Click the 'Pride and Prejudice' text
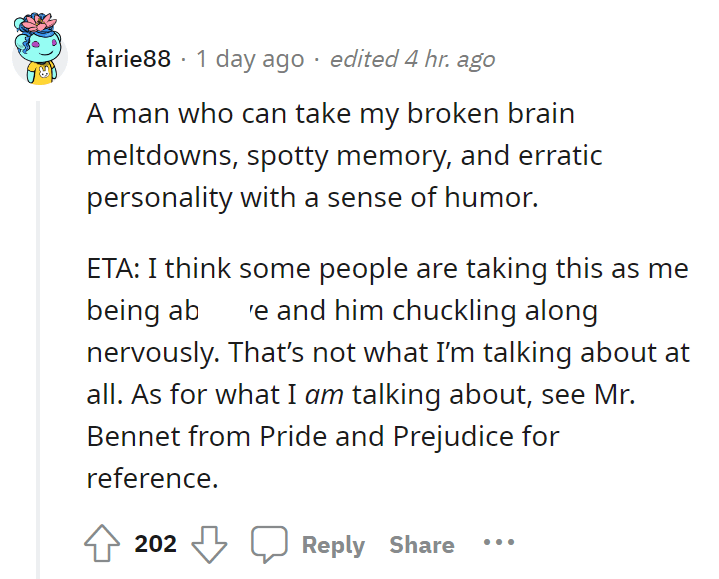 (x=387, y=436)
